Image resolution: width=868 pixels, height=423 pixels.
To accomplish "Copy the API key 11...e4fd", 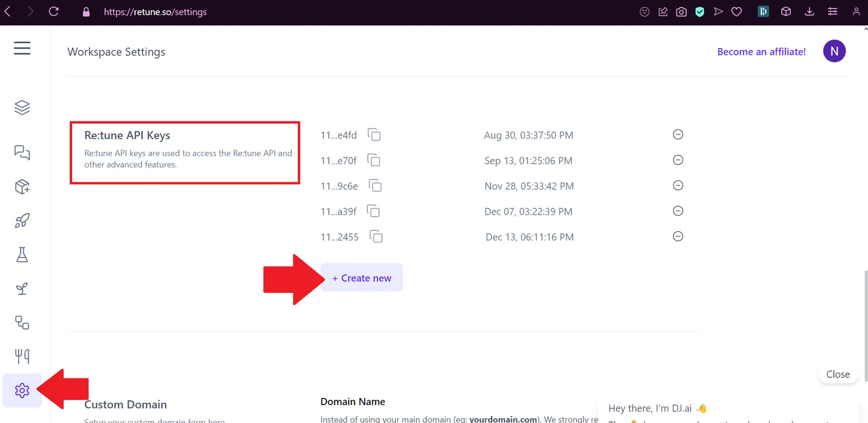I will point(374,134).
